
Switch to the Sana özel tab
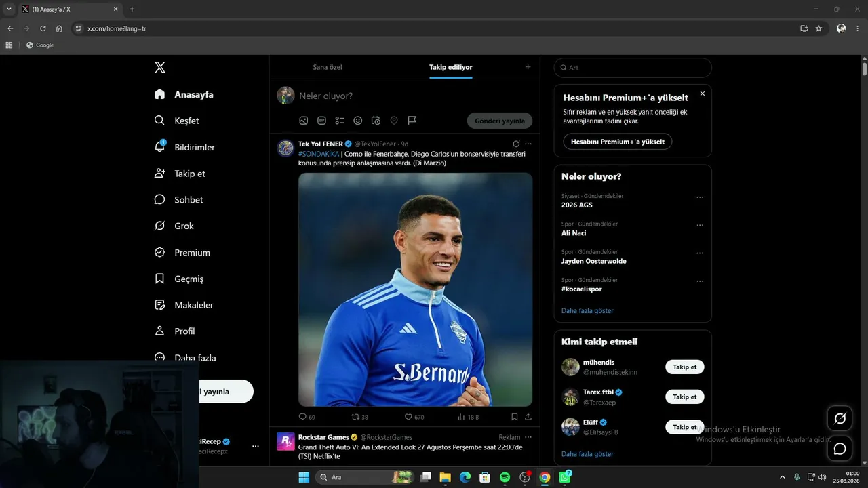pos(328,67)
